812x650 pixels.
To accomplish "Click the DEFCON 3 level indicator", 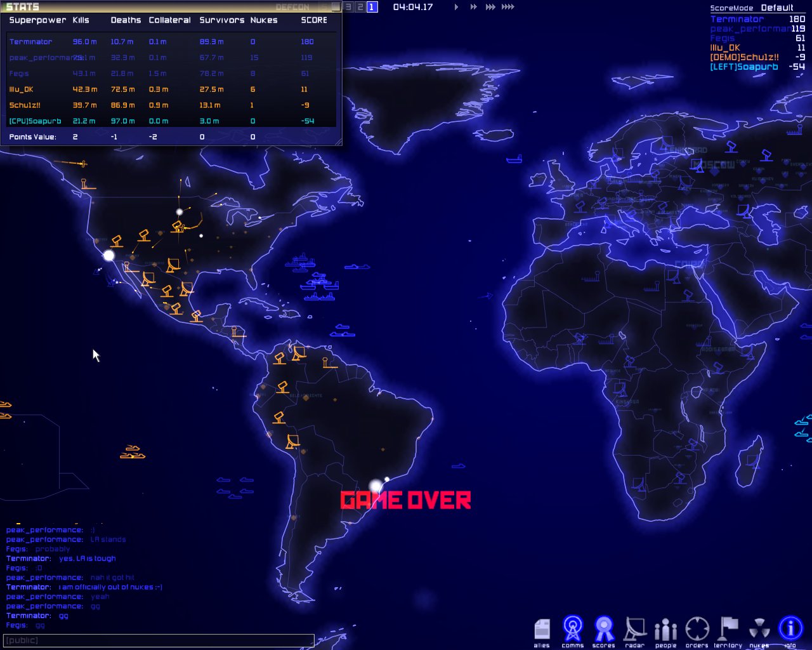I will 348,7.
